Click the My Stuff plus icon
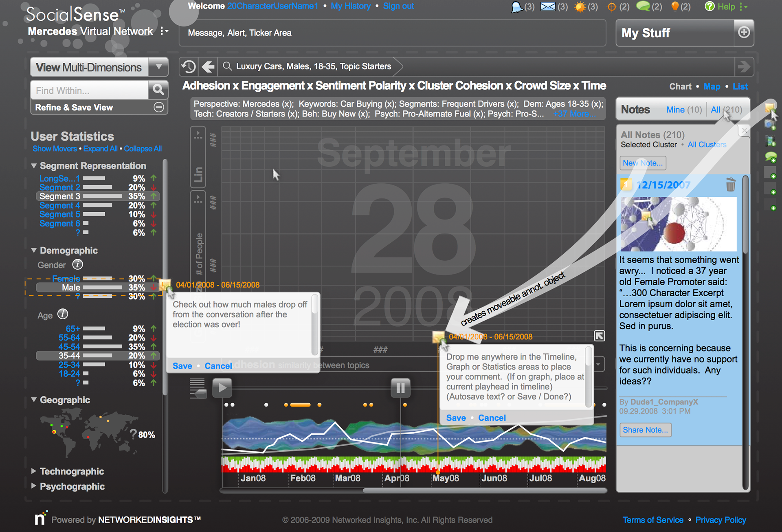Image resolution: width=782 pixels, height=532 pixels. [744, 32]
